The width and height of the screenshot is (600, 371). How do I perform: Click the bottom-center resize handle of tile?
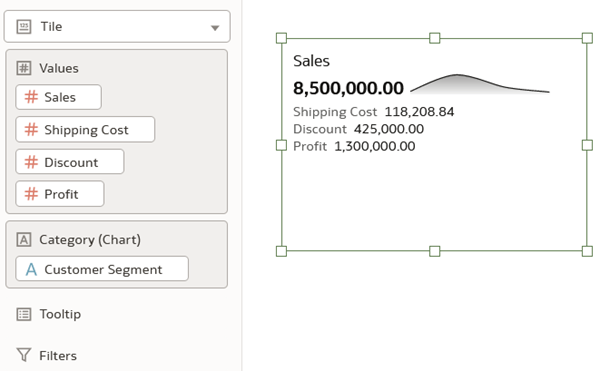(434, 251)
